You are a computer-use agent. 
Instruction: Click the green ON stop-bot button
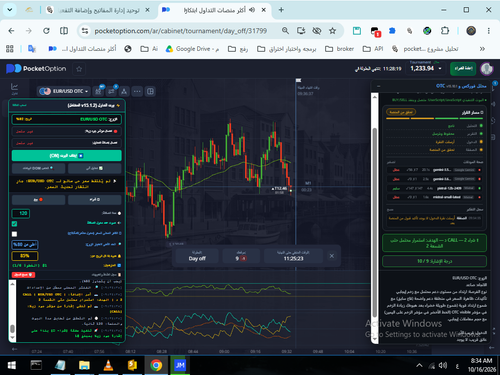[67, 156]
